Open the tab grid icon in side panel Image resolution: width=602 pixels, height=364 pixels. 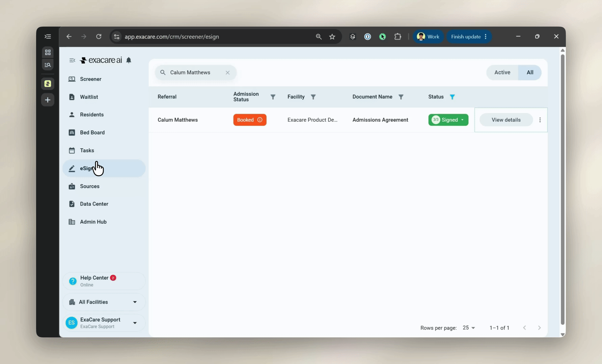pos(48,52)
